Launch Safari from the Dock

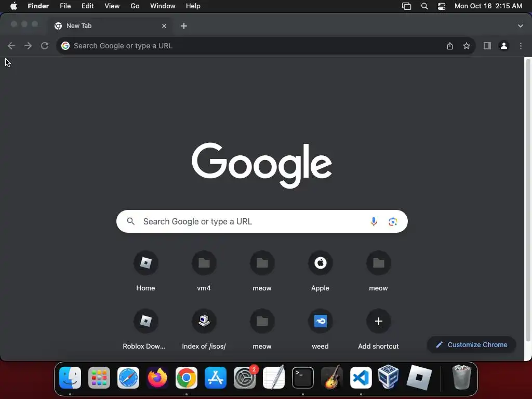(x=128, y=378)
